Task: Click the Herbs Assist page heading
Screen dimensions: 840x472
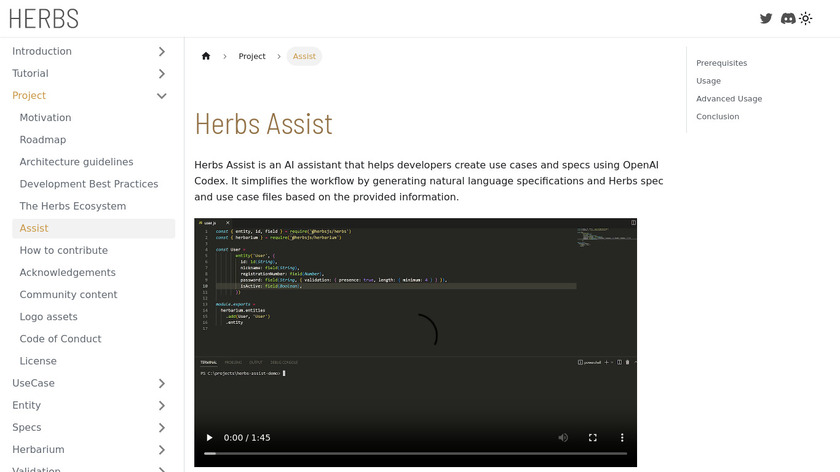Action: point(264,124)
